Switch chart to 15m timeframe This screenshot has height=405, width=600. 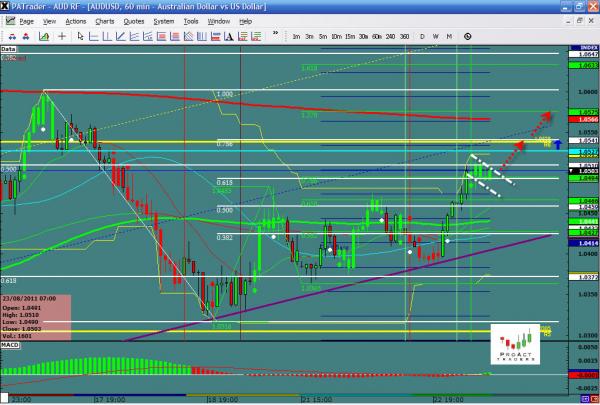pos(350,36)
